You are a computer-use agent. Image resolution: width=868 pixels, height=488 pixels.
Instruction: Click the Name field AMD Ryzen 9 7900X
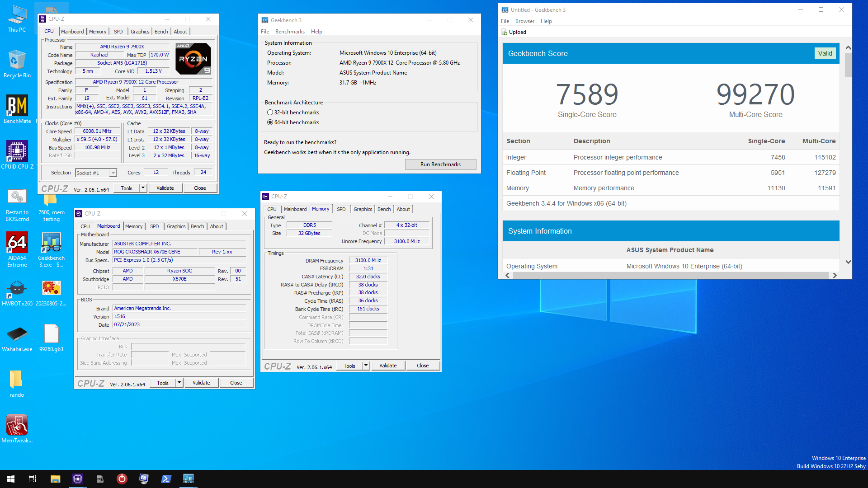122,47
